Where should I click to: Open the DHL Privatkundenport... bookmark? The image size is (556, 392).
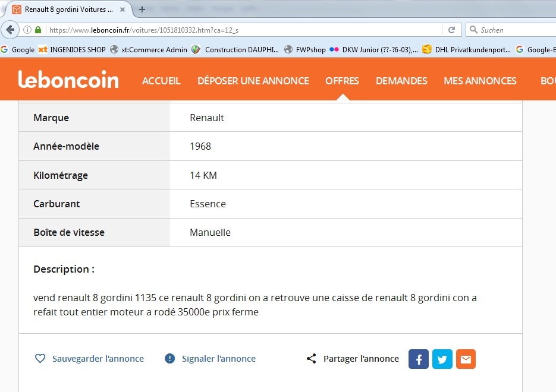tap(467, 49)
